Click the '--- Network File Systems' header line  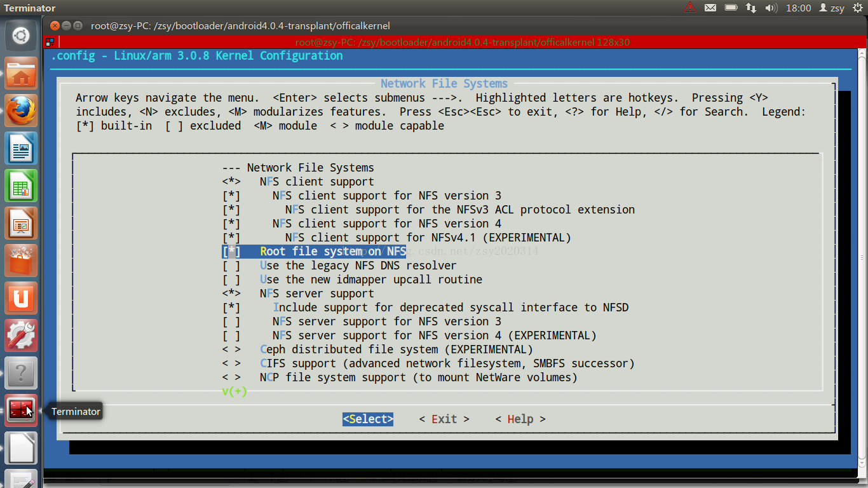pos(298,168)
